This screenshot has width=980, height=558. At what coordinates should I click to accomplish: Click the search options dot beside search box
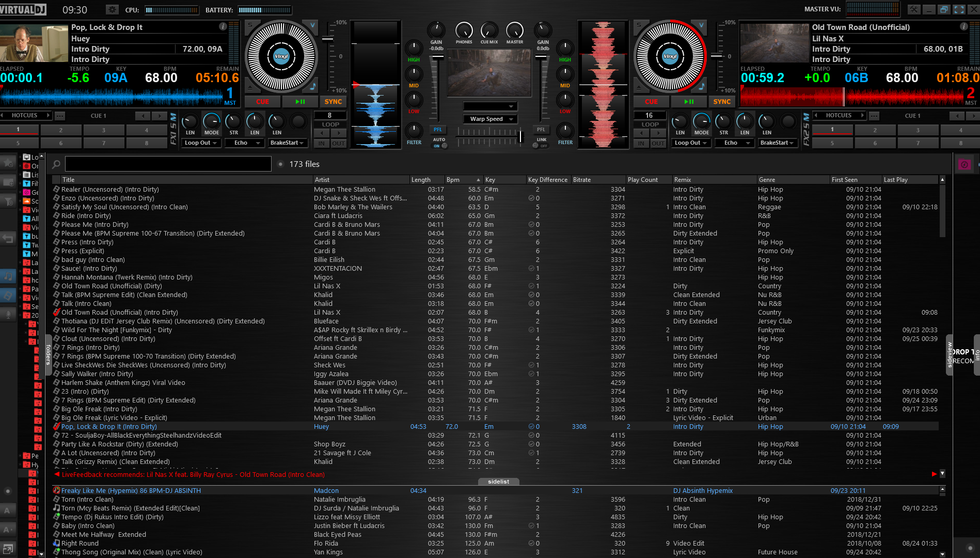[280, 164]
